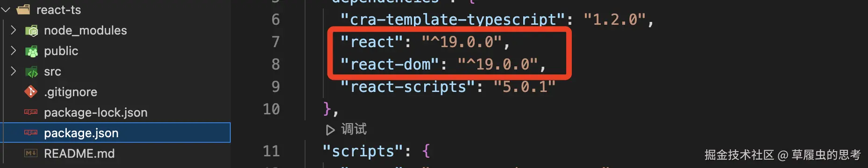This screenshot has width=868, height=168.
Task: Click the src folder icon
Action: [31, 72]
